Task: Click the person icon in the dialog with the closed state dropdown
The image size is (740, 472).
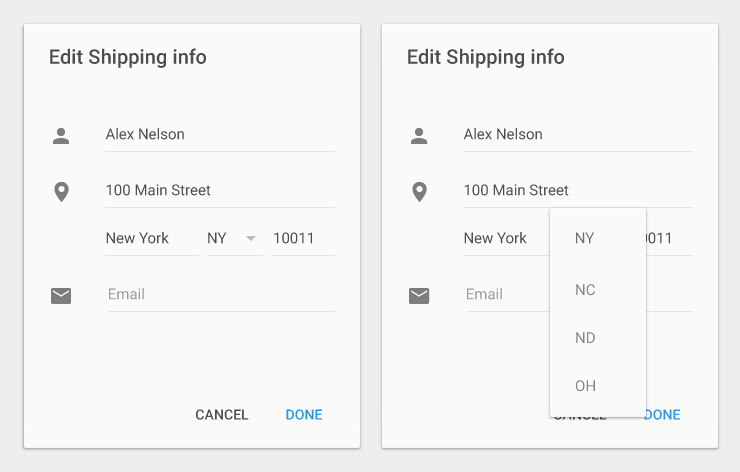Action: pyautogui.click(x=61, y=135)
